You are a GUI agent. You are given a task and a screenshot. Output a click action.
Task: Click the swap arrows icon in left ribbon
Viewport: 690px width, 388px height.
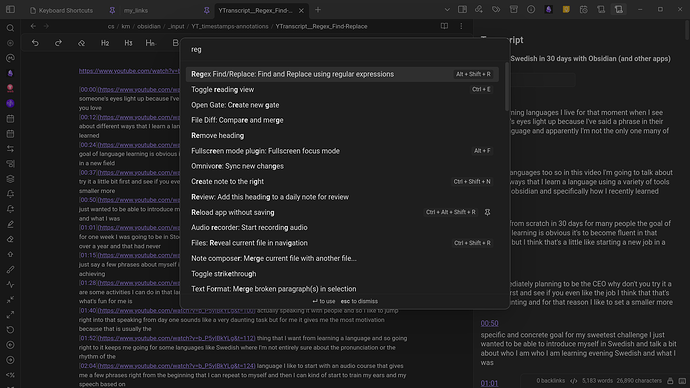click(x=10, y=149)
